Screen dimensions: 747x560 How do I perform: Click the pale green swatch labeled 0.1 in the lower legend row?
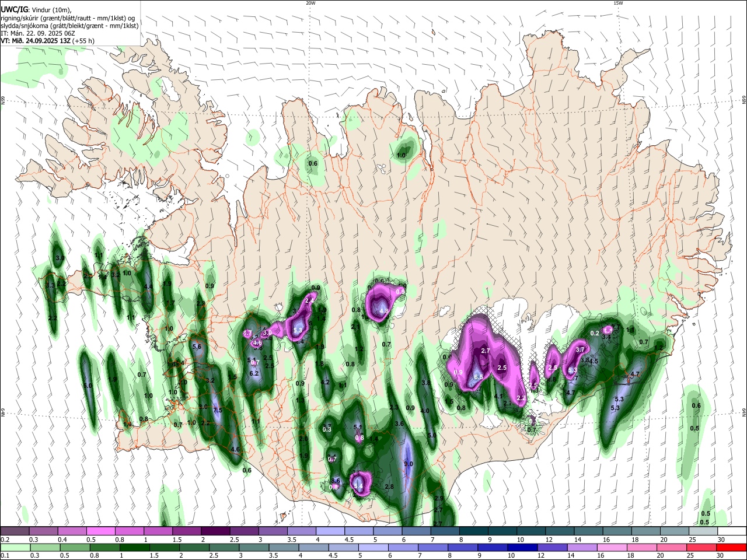click(15, 548)
